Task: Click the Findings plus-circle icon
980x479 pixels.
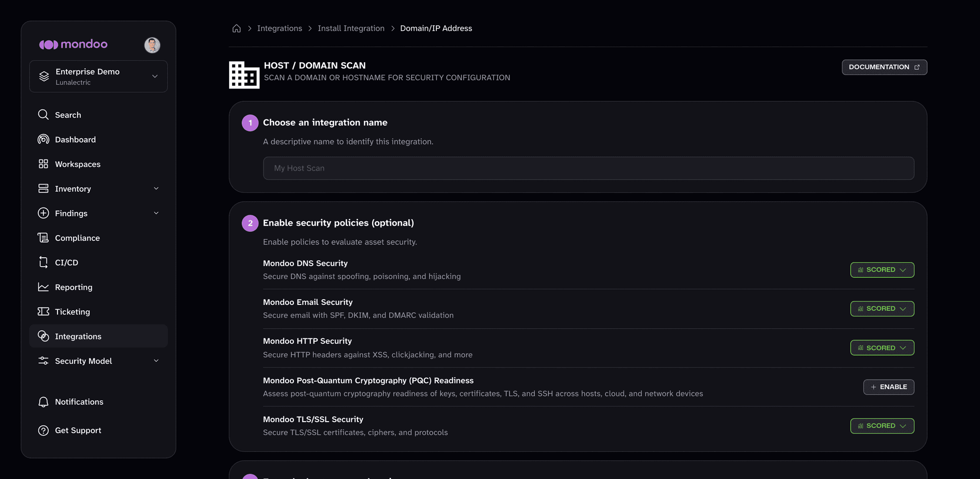Action: click(x=44, y=213)
